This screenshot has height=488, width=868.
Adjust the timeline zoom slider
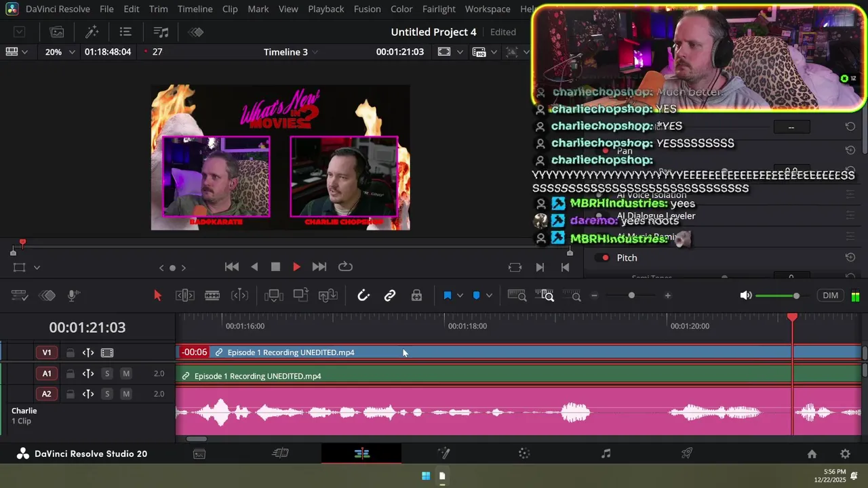[x=631, y=296]
